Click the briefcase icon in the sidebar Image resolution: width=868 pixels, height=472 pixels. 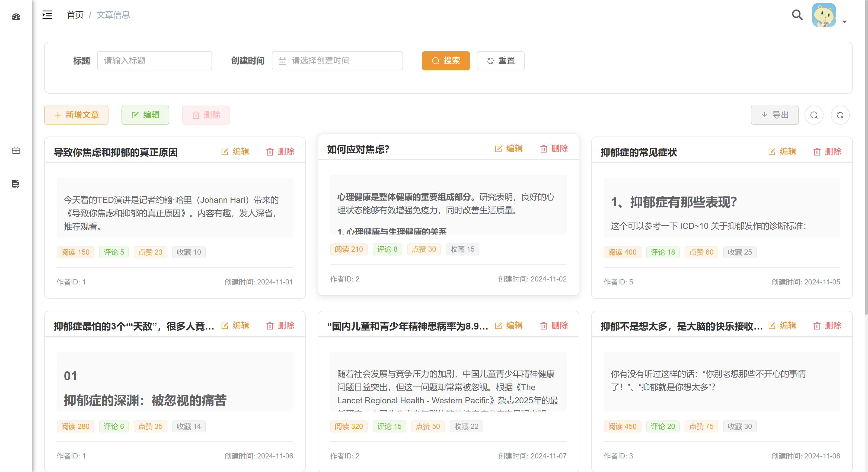(x=16, y=150)
